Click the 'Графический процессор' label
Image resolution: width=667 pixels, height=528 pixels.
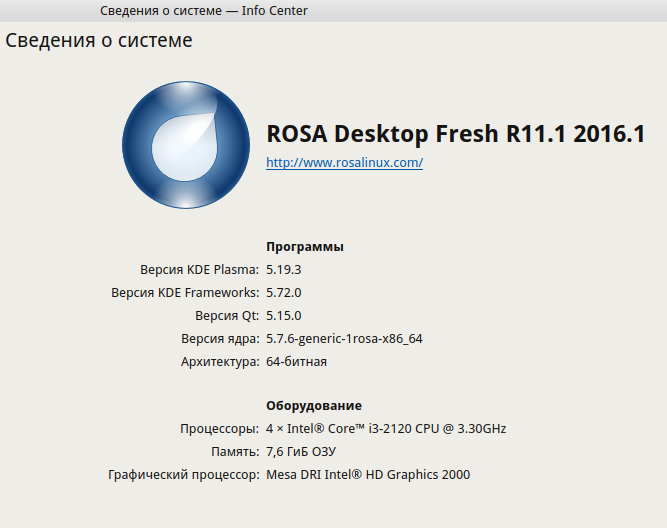point(183,475)
